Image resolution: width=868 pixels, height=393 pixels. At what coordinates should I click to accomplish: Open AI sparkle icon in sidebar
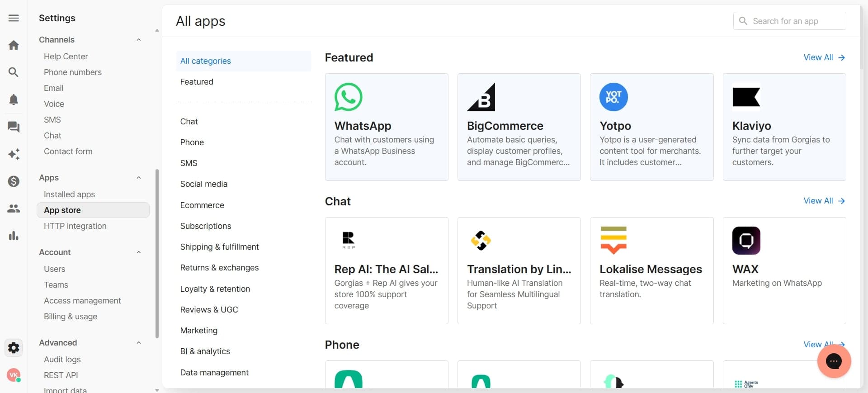(14, 154)
